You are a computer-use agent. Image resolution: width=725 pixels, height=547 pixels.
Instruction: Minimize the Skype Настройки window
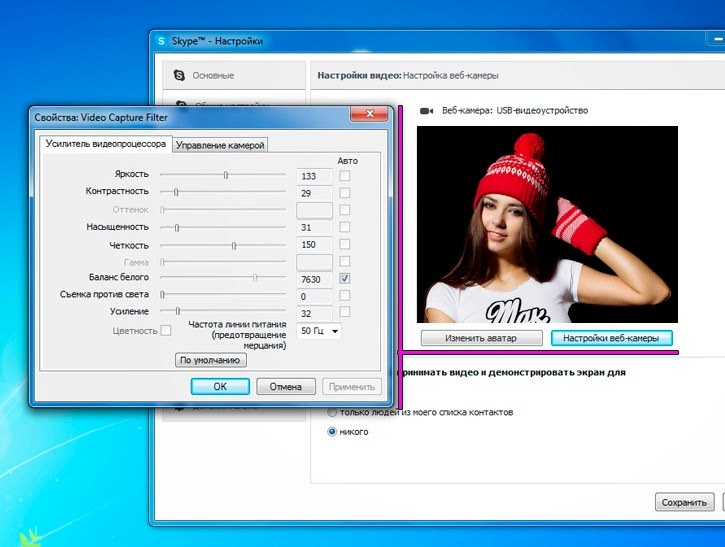[x=718, y=40]
